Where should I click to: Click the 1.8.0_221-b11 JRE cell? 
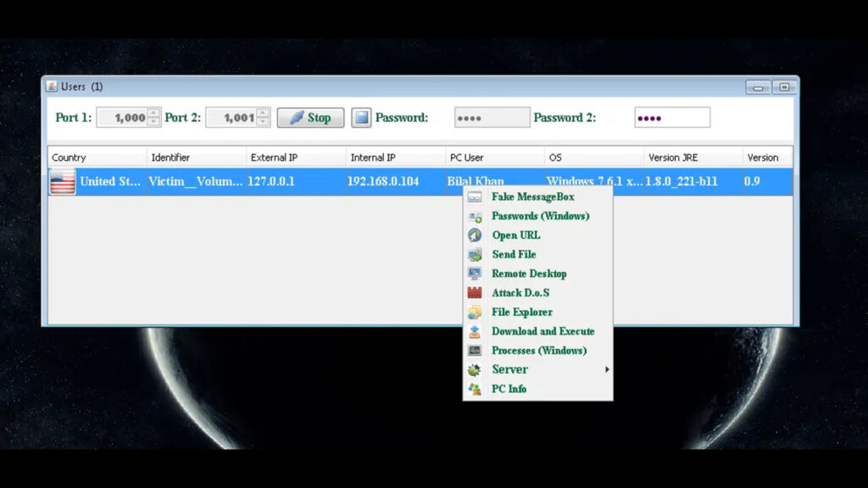pyautogui.click(x=693, y=181)
